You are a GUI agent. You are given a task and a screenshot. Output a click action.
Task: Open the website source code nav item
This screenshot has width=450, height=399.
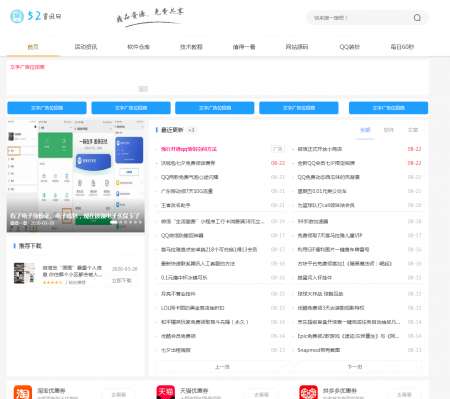tap(297, 47)
